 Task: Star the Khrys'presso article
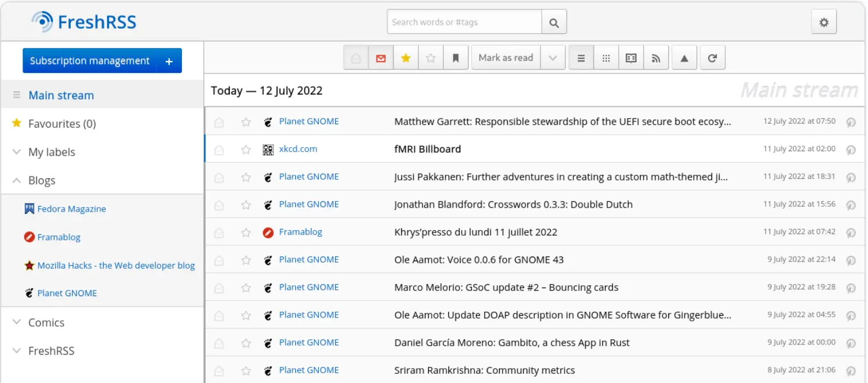[x=246, y=232]
